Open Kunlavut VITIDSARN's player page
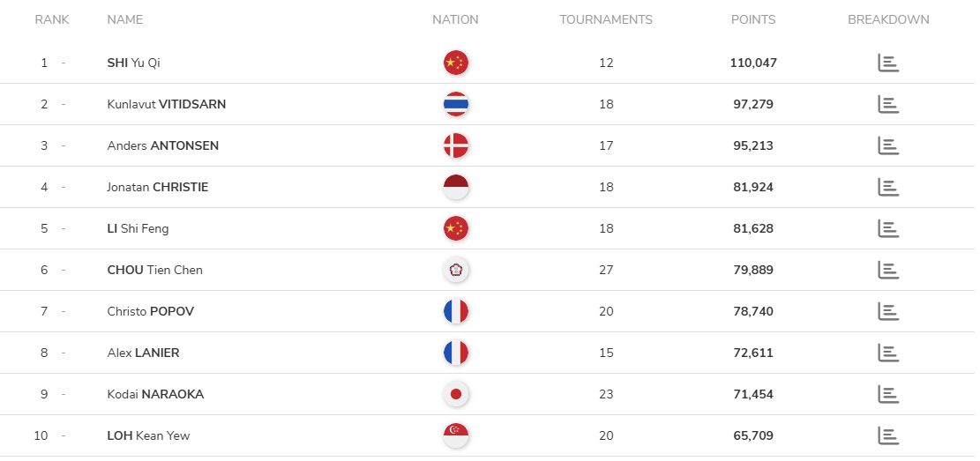980x461 pixels. tap(166, 104)
